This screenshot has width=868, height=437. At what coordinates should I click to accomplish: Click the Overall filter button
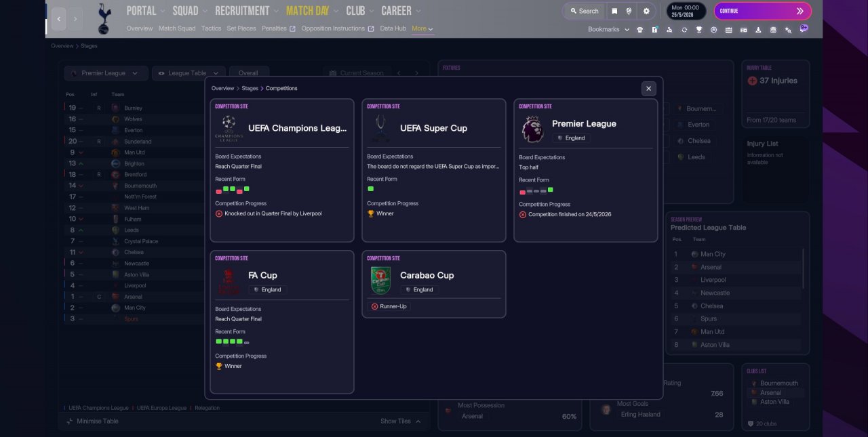point(249,73)
